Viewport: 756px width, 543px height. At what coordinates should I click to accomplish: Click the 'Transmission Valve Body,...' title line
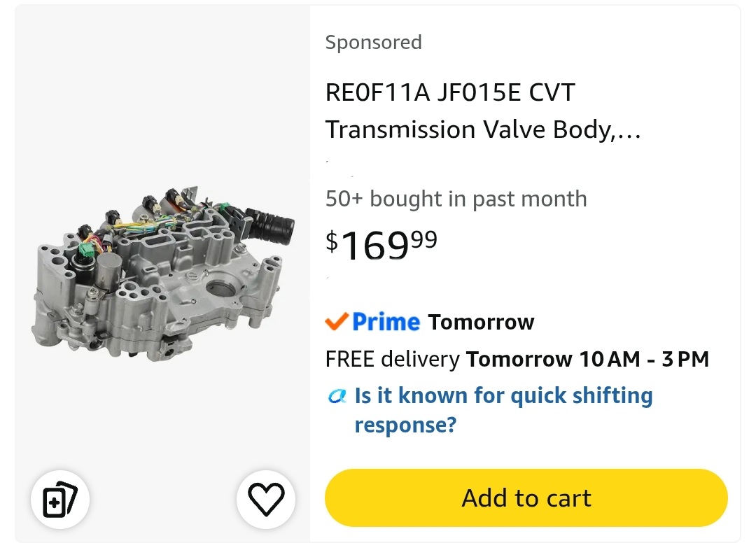[x=483, y=129]
